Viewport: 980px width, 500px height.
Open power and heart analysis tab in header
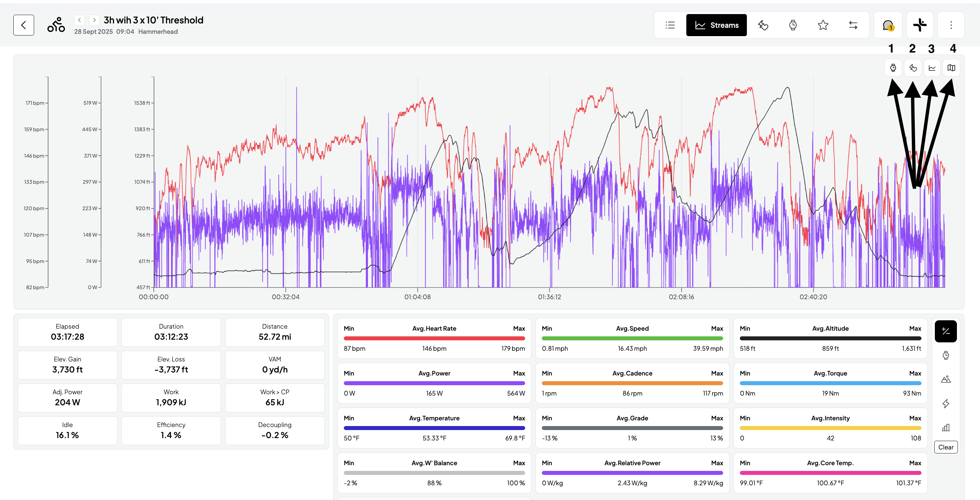click(x=763, y=25)
